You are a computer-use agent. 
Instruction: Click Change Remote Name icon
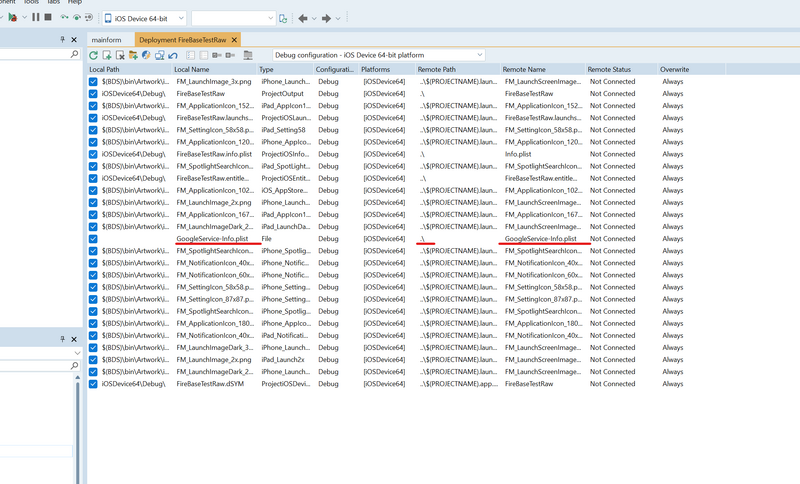(x=230, y=55)
